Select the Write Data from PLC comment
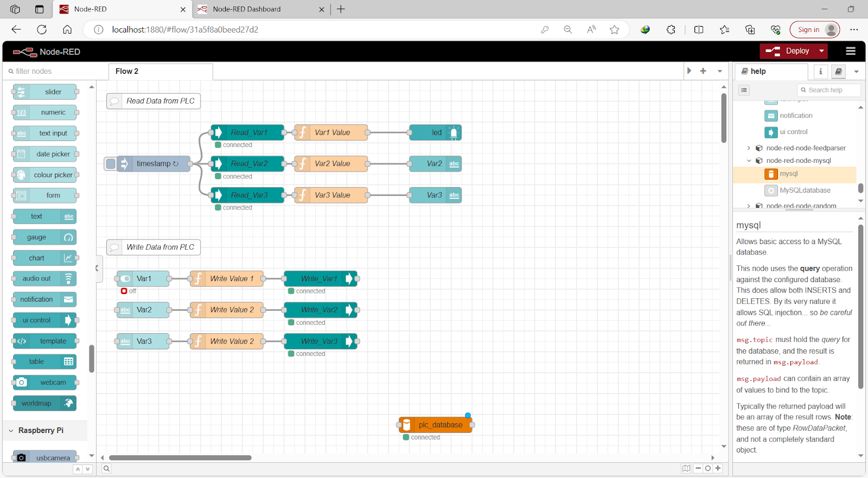 click(x=154, y=247)
